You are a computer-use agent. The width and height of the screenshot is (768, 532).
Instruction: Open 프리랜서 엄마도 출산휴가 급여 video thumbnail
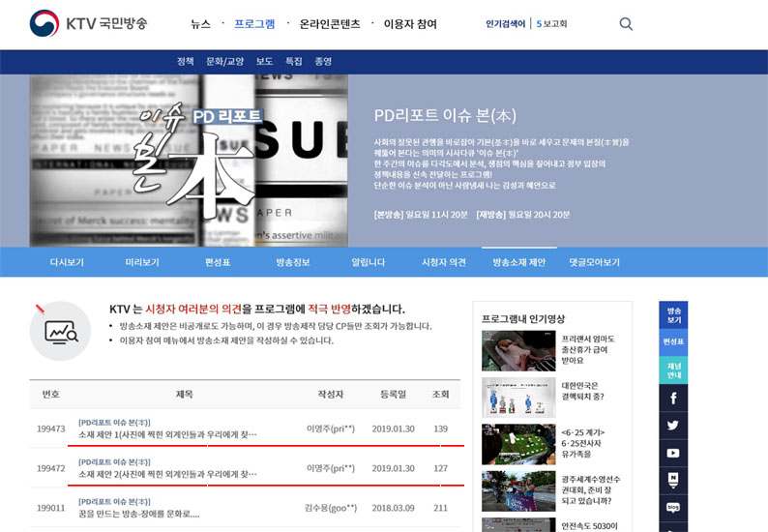517,351
